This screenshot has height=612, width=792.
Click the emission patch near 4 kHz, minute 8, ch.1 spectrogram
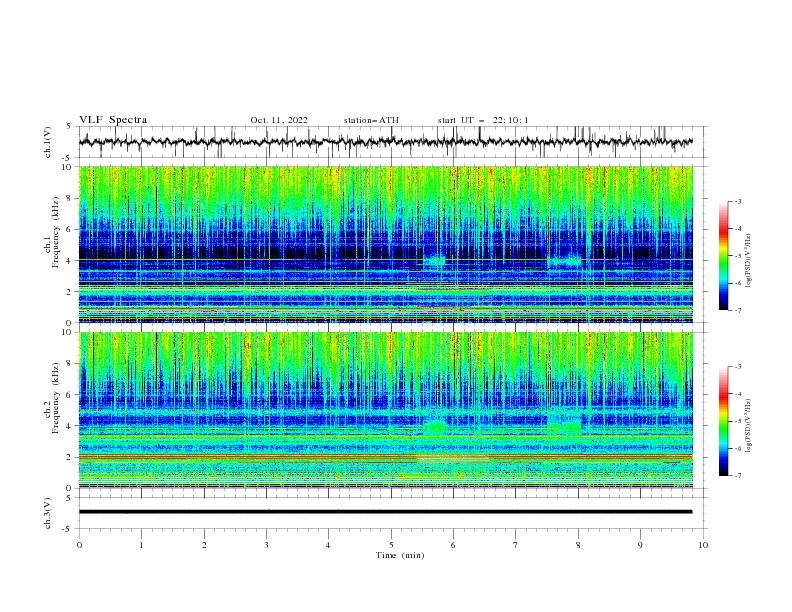pos(565,263)
